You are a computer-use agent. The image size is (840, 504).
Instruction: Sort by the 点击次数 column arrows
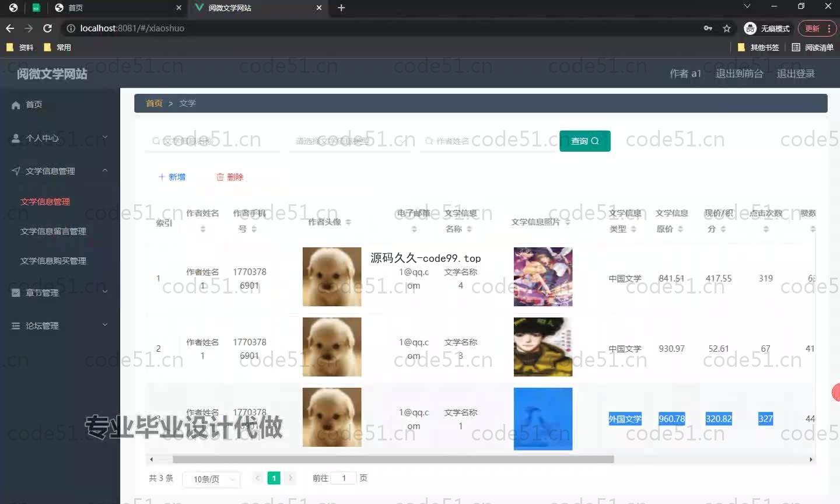[x=766, y=229]
